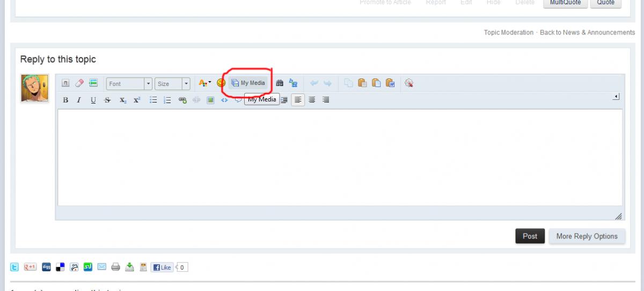Open the emoticon smiley picker
The height and width of the screenshot is (291, 644).
pos(221,83)
